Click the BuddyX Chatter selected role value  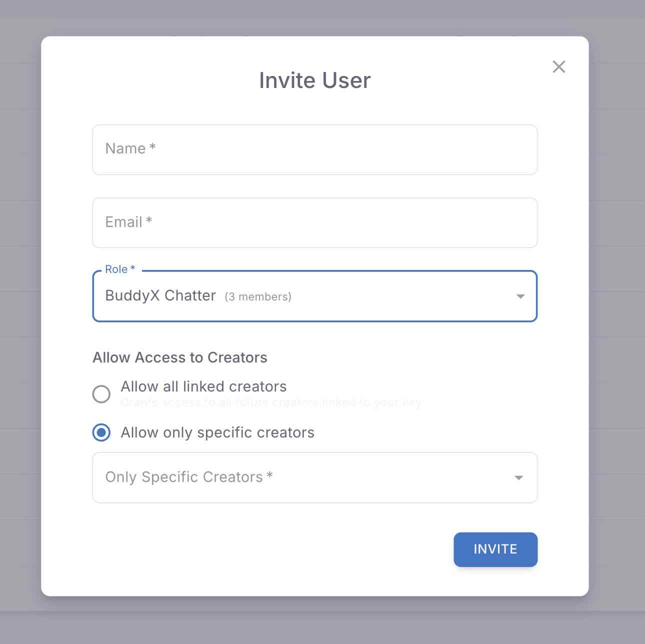click(x=160, y=295)
